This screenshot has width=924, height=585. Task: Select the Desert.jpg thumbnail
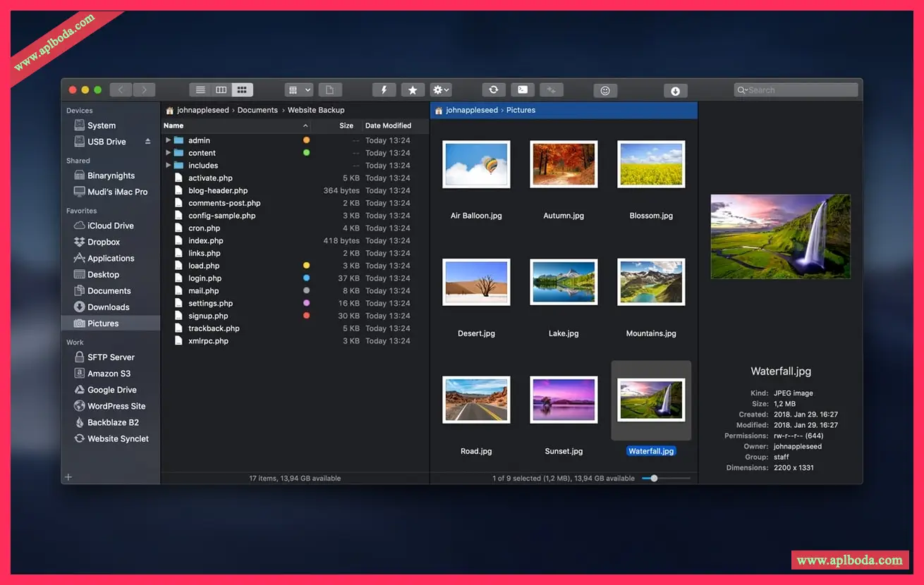tap(476, 282)
